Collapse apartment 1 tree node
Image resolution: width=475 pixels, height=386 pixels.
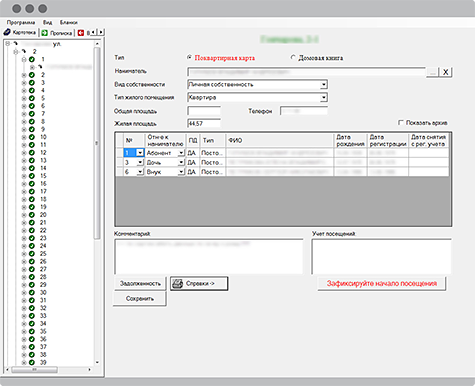click(24, 59)
